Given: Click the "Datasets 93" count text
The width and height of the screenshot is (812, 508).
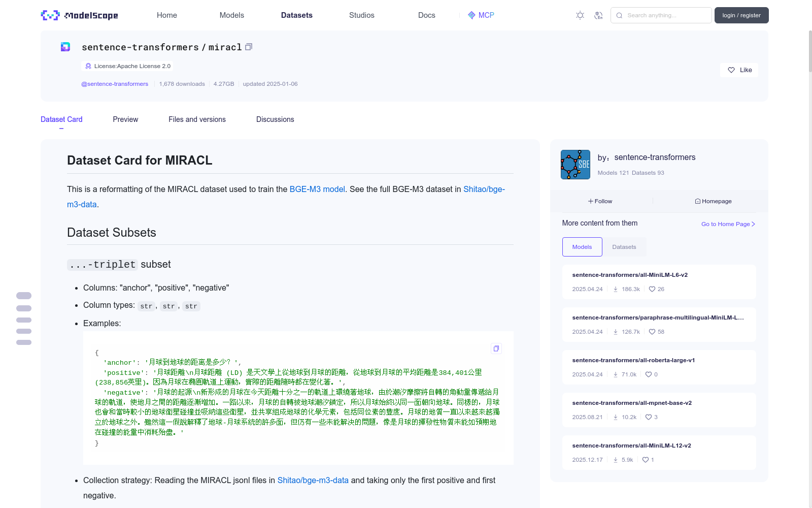Looking at the screenshot, I should point(648,173).
